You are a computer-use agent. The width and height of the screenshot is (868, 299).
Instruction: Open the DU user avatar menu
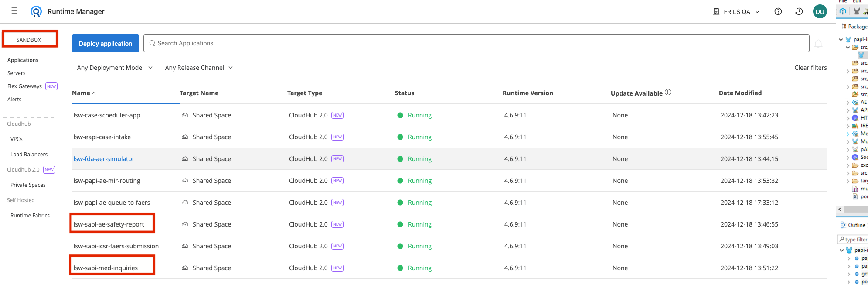tap(820, 11)
